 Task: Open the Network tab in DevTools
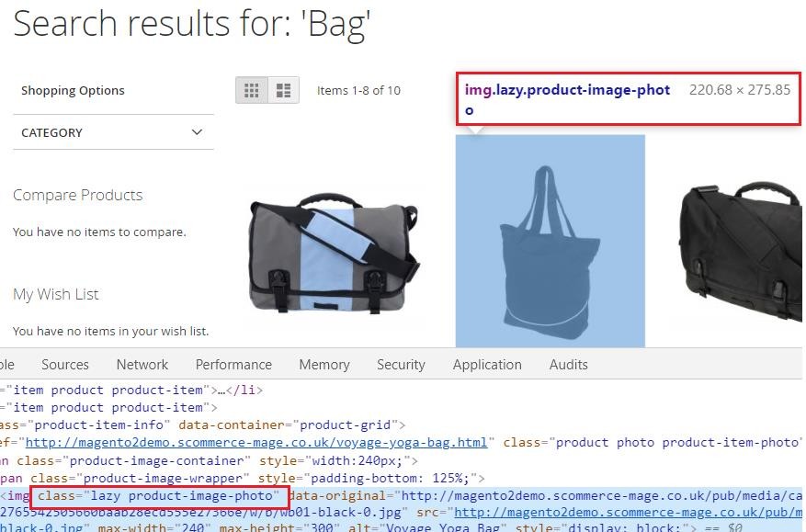[x=142, y=365]
